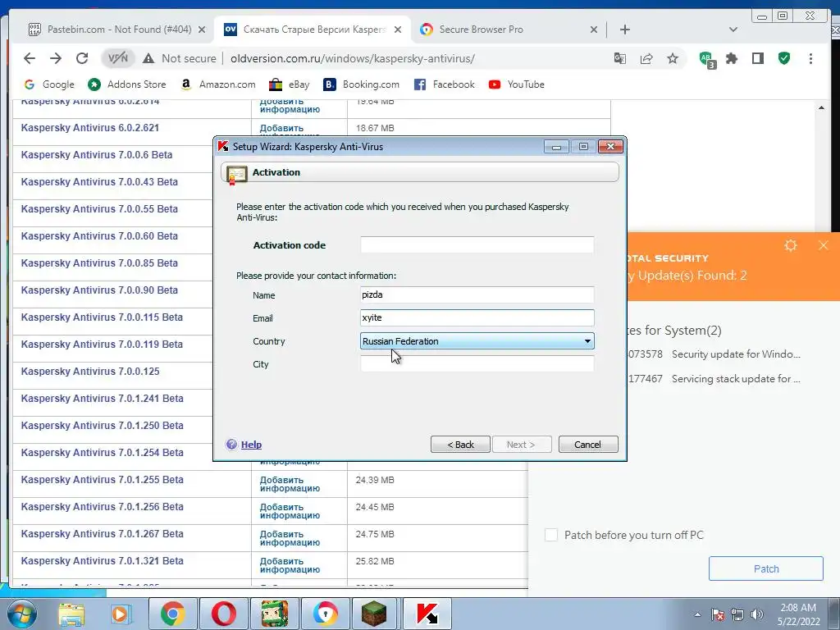Open the Minecraft grass block taskbar icon
Image resolution: width=840 pixels, height=630 pixels.
click(x=374, y=614)
